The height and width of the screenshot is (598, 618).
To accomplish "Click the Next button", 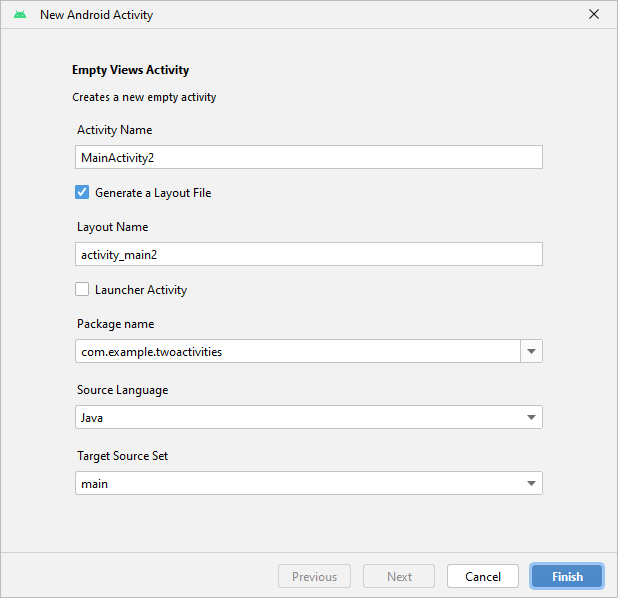I will coord(399,576).
